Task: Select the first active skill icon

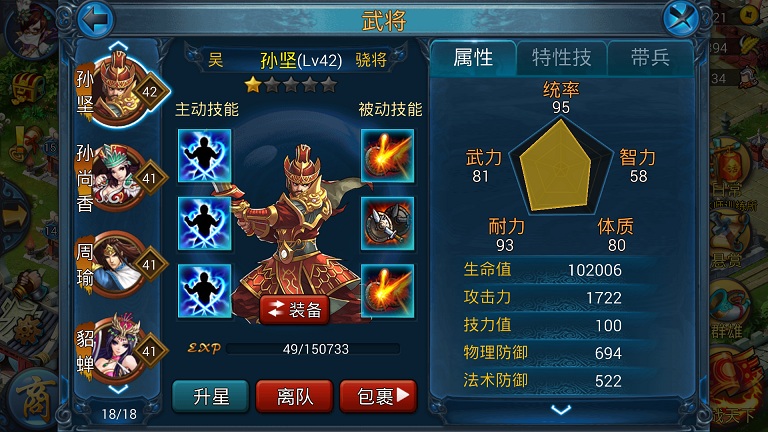Action: pos(204,156)
